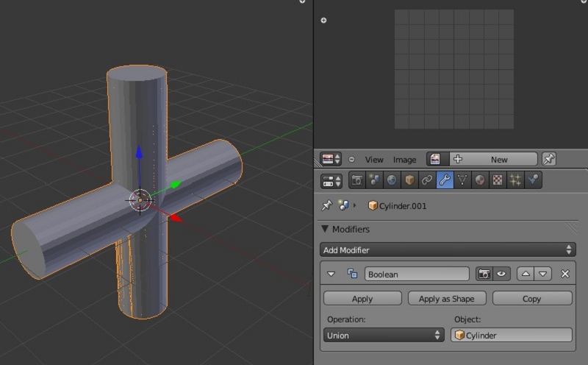Remove the Boolean modifier with the X
This screenshot has height=365, width=588.
click(x=564, y=274)
